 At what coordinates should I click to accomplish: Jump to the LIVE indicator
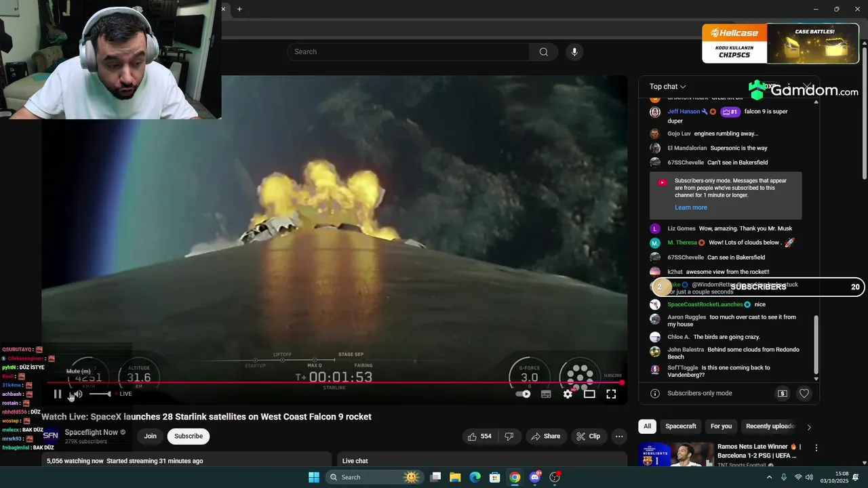123,394
